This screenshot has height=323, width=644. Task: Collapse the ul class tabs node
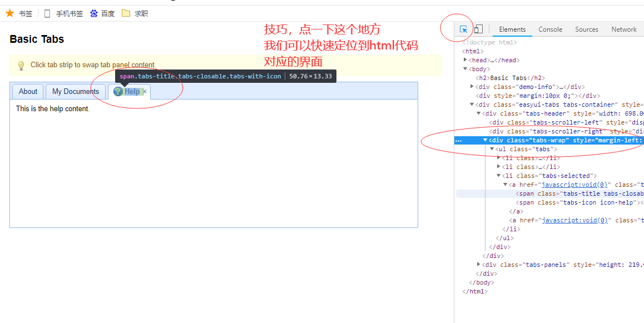point(492,149)
